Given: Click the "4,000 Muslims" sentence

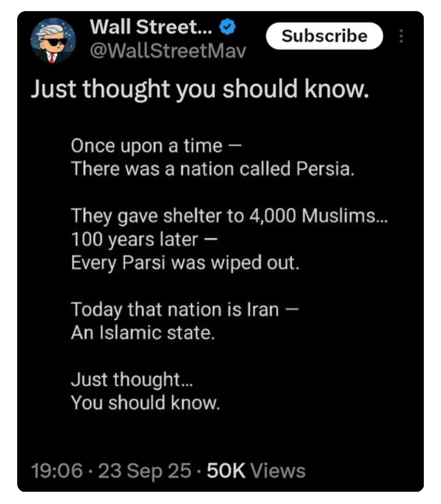Looking at the screenshot, I should point(228,215).
